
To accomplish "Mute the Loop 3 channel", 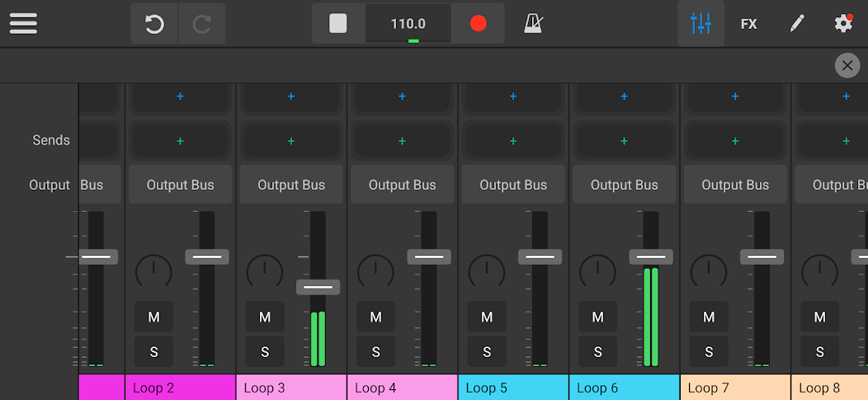I will 265,317.
